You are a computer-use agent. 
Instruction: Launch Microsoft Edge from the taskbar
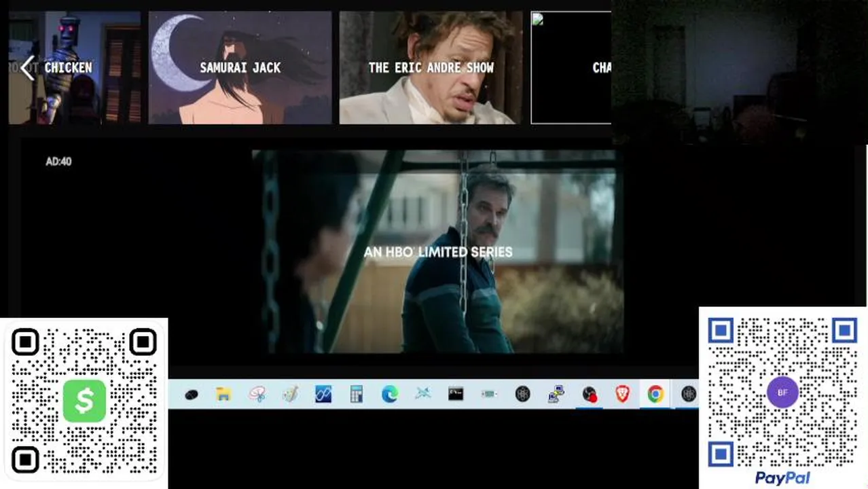click(390, 394)
